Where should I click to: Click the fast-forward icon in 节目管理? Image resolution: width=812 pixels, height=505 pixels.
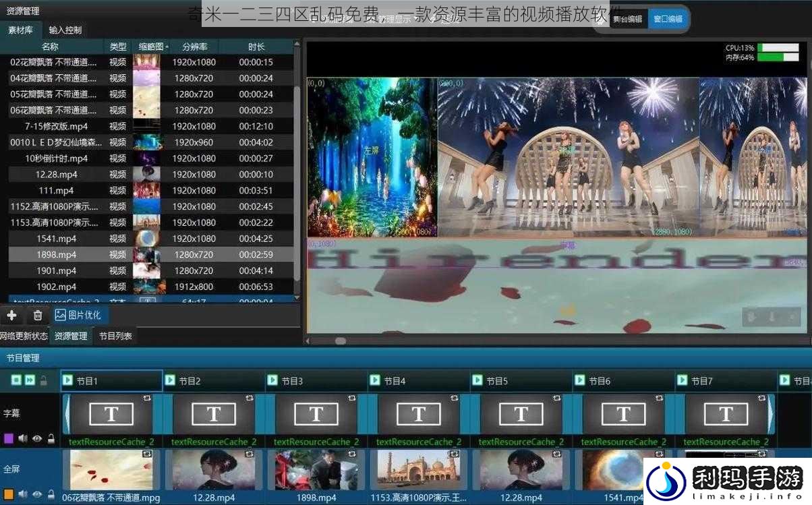(x=30, y=381)
